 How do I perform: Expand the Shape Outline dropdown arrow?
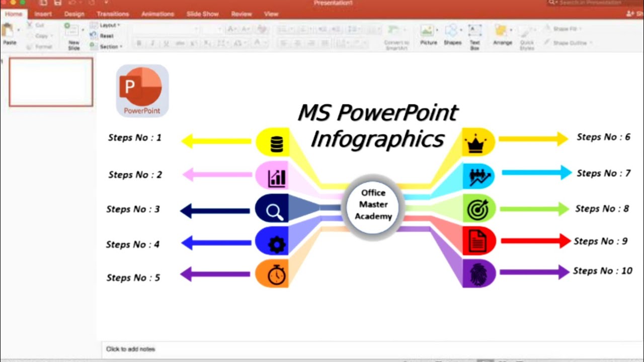click(x=590, y=43)
